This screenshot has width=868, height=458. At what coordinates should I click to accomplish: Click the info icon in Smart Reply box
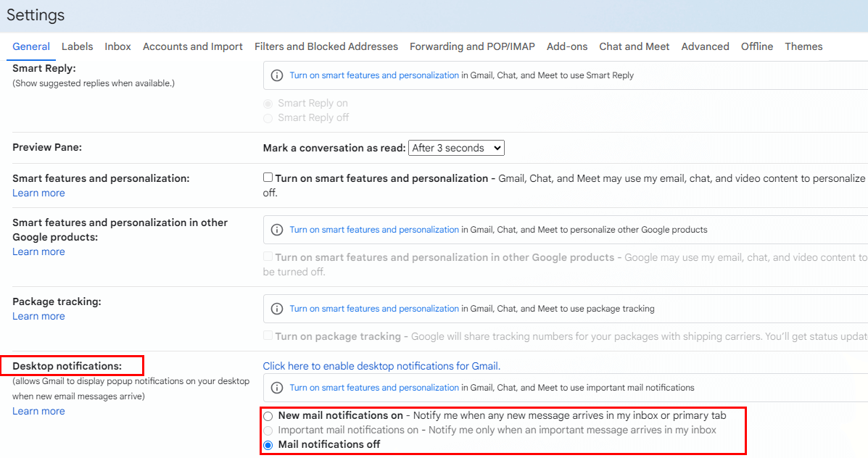click(x=276, y=75)
